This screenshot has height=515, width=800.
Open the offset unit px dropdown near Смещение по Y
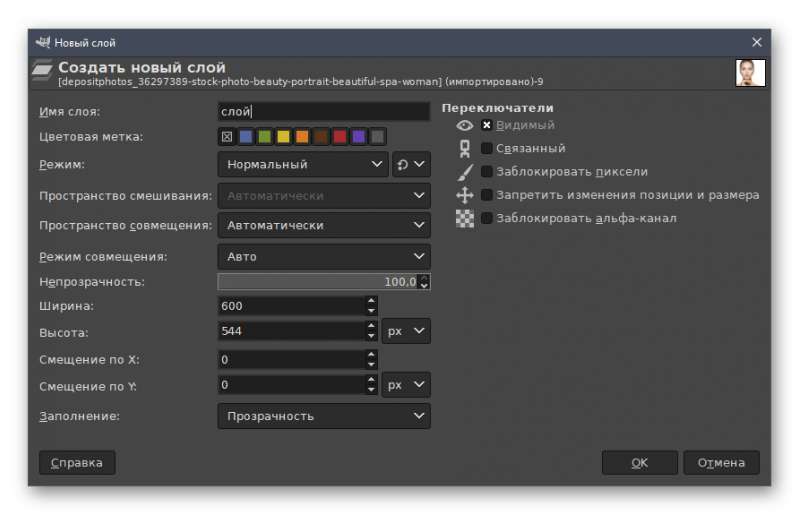tap(406, 385)
